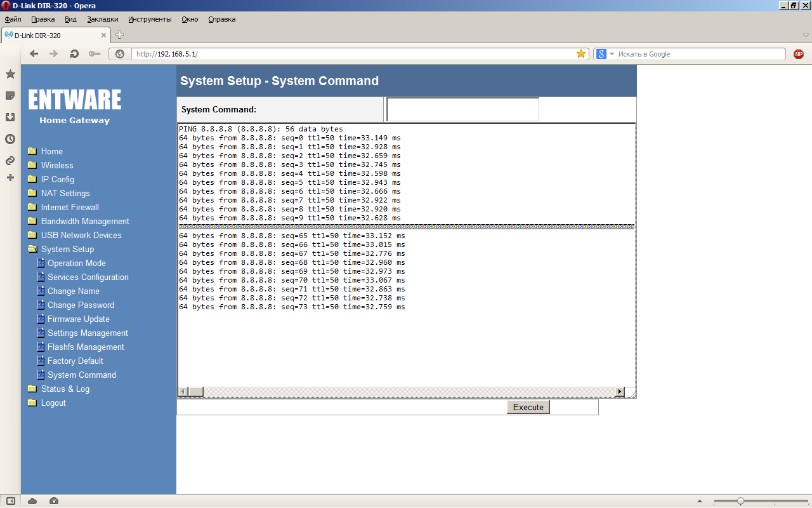Image resolution: width=812 pixels, height=508 pixels.
Task: Open a new tab with the plus button
Action: coord(119,35)
